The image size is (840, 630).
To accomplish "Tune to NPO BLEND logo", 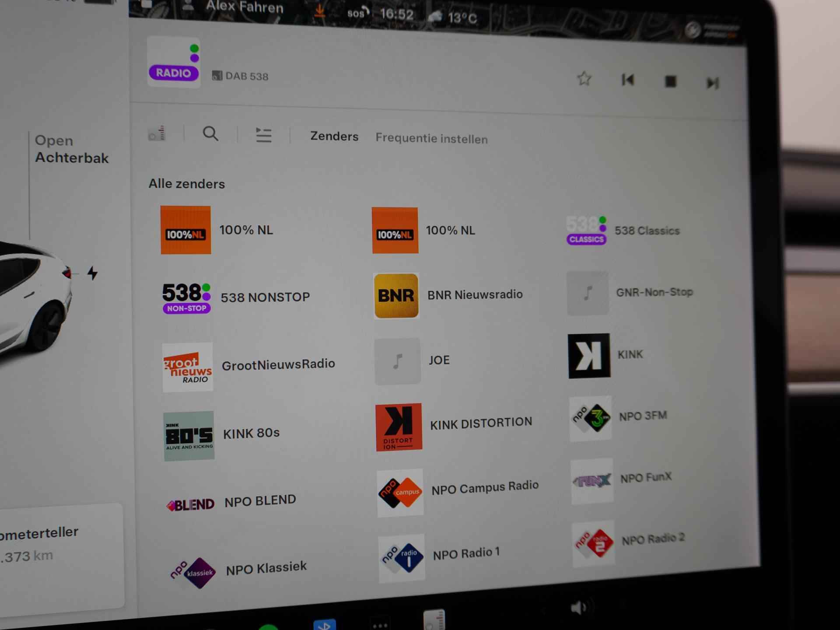I will [190, 504].
